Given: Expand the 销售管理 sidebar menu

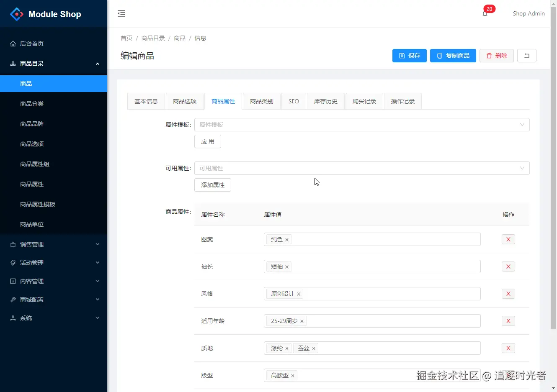Looking at the screenshot, I should coord(54,244).
